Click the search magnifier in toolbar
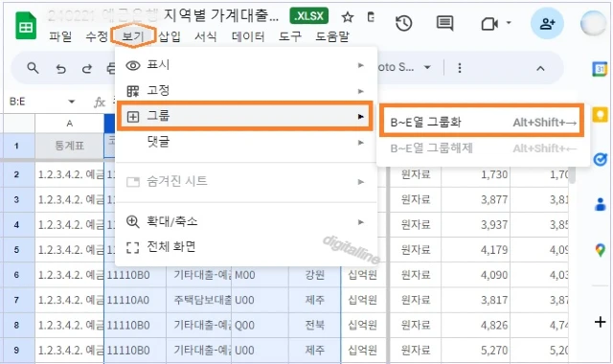 click(33, 68)
